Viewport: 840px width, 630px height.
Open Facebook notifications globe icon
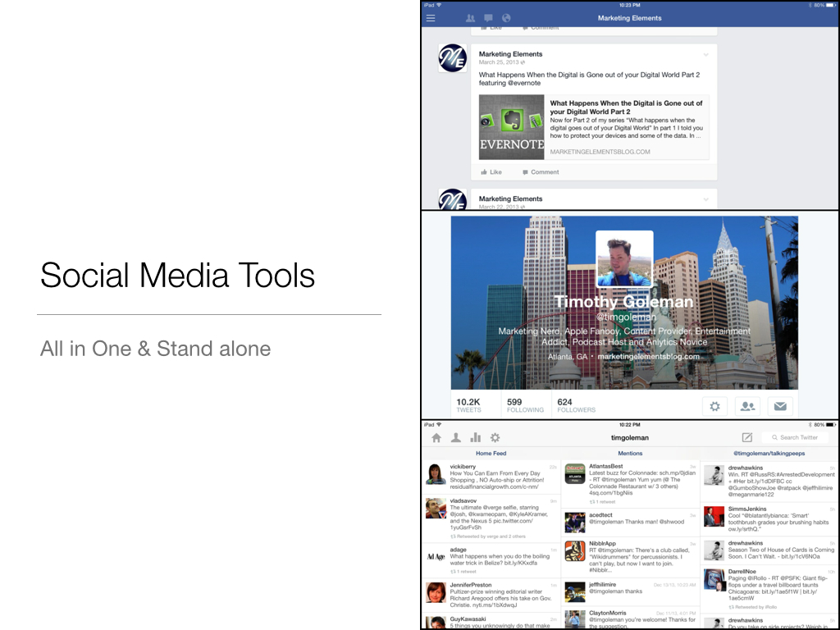[506, 18]
